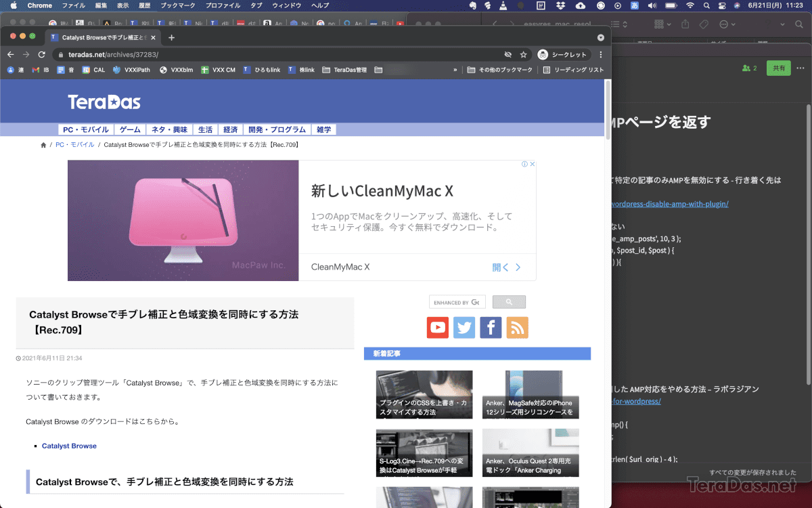Open the ブックマーク menu
The image size is (812, 508).
[178, 5]
